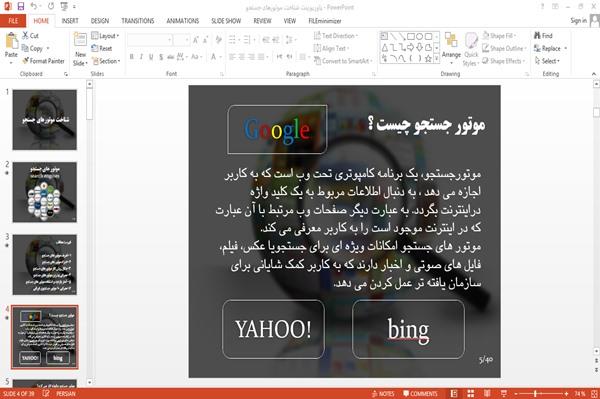The image size is (600, 399).
Task: Click the Copy icon
Action: click(25, 48)
